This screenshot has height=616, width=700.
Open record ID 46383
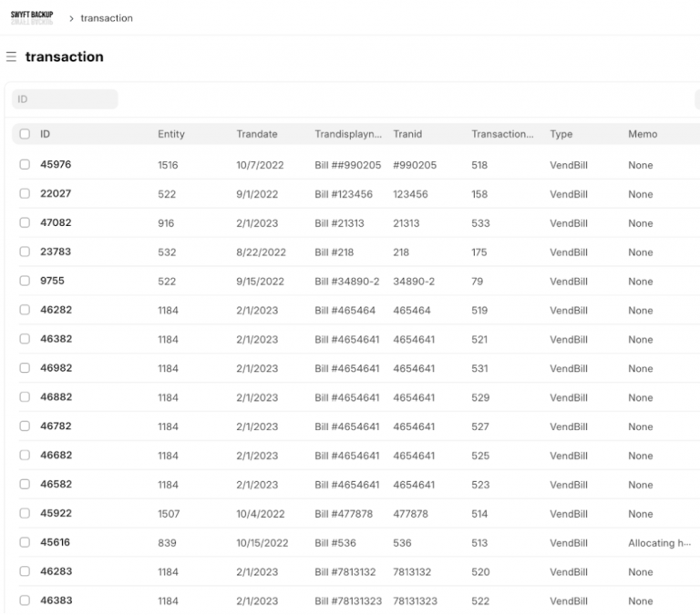(56, 600)
